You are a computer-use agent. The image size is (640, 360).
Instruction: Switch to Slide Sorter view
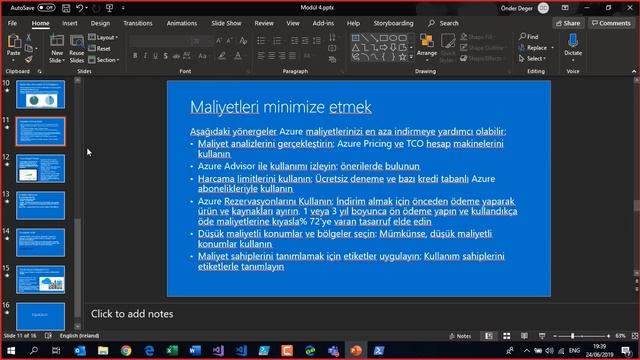point(507,336)
